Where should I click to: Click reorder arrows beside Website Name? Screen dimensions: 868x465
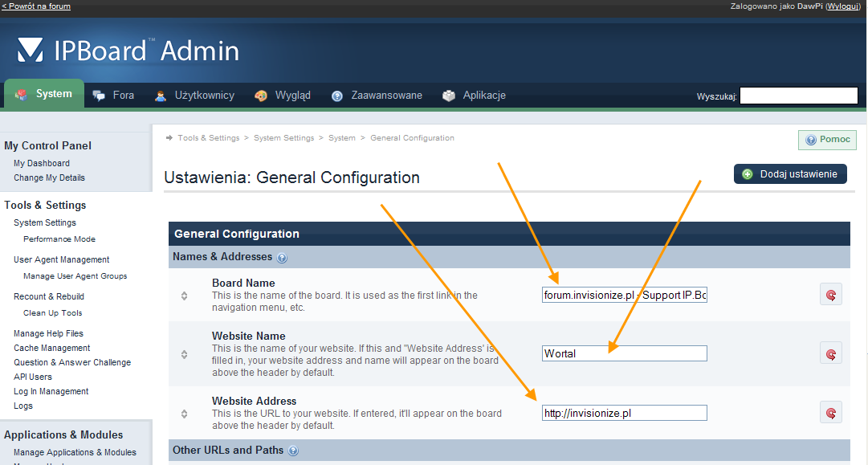185,354
